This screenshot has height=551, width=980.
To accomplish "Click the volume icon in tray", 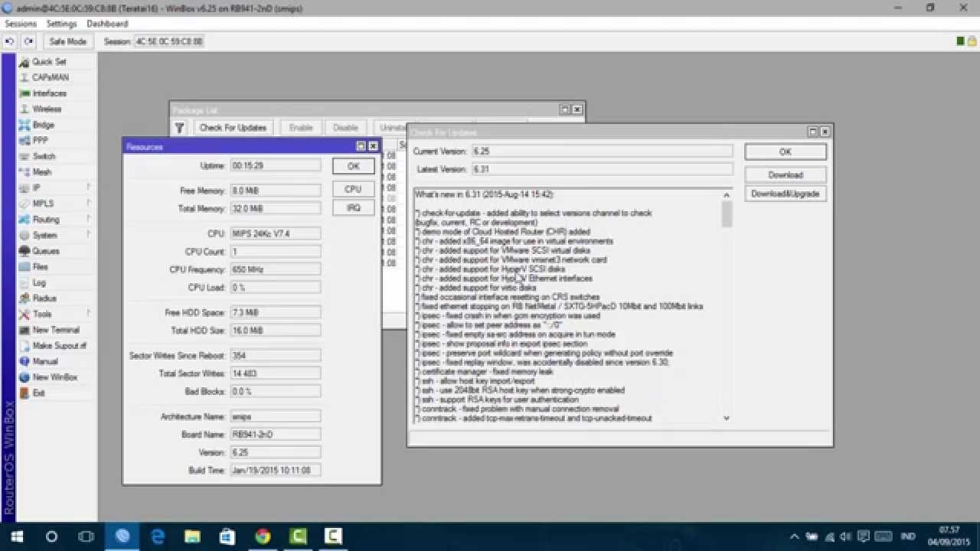I will click(845, 536).
